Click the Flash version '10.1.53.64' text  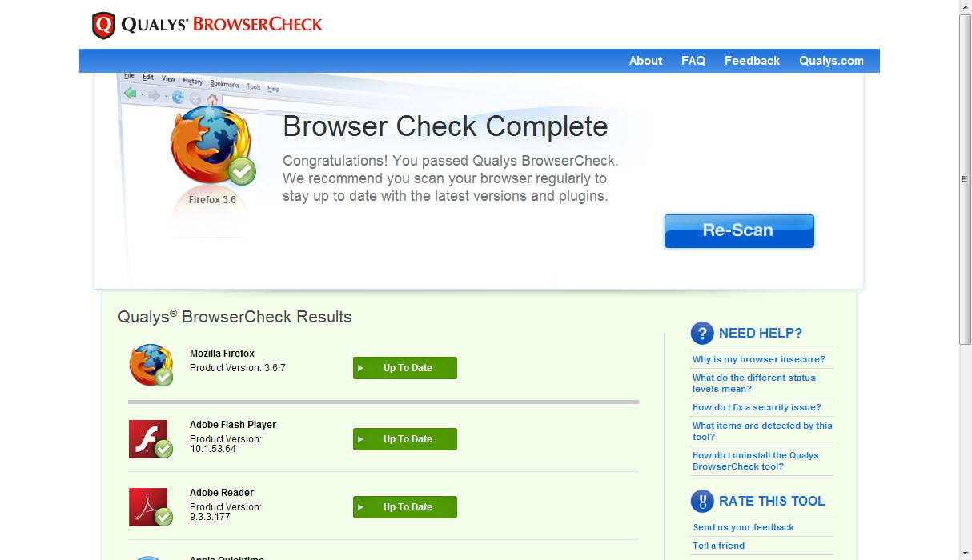[x=213, y=449]
